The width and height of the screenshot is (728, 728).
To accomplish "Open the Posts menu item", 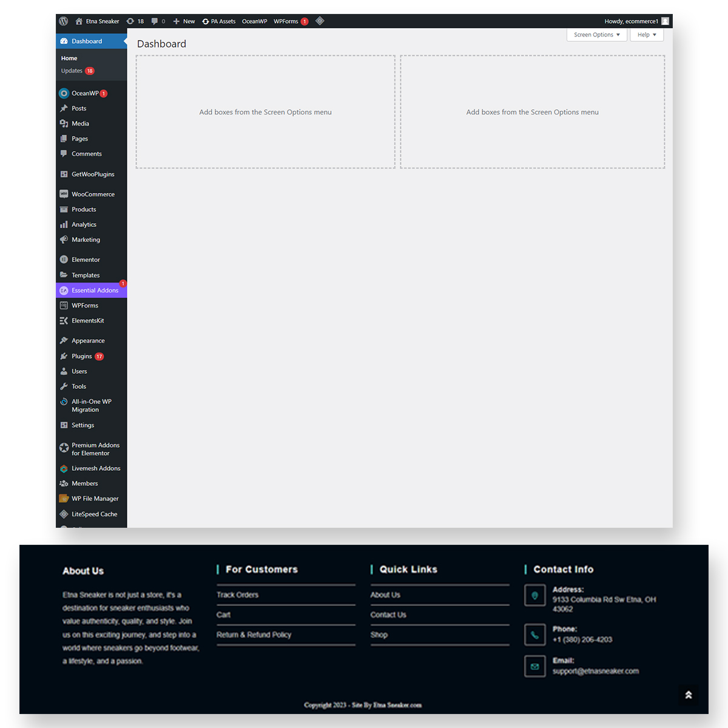I will tap(78, 108).
